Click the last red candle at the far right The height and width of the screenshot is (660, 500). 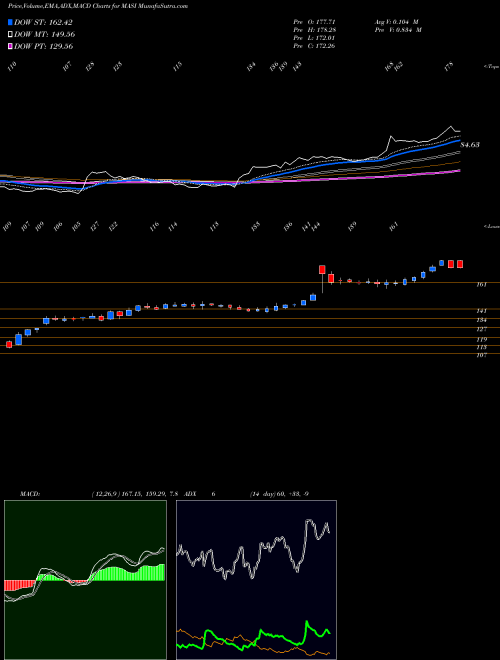tap(460, 264)
